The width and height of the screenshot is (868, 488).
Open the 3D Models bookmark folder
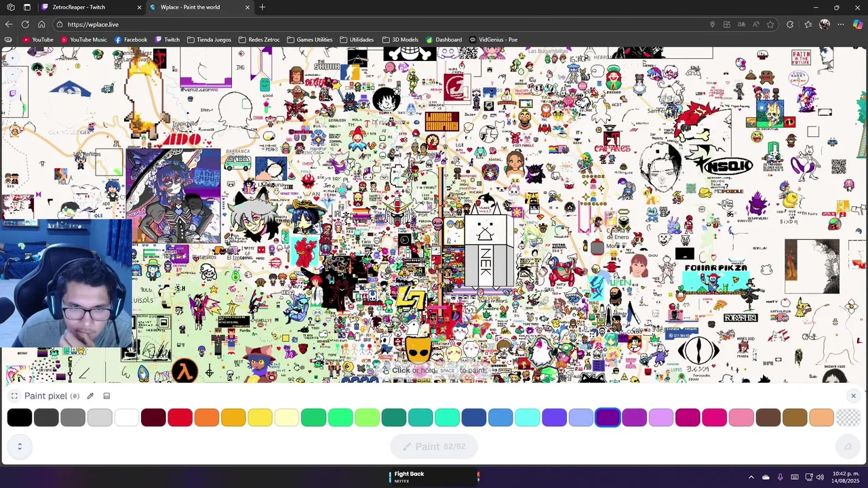[400, 39]
